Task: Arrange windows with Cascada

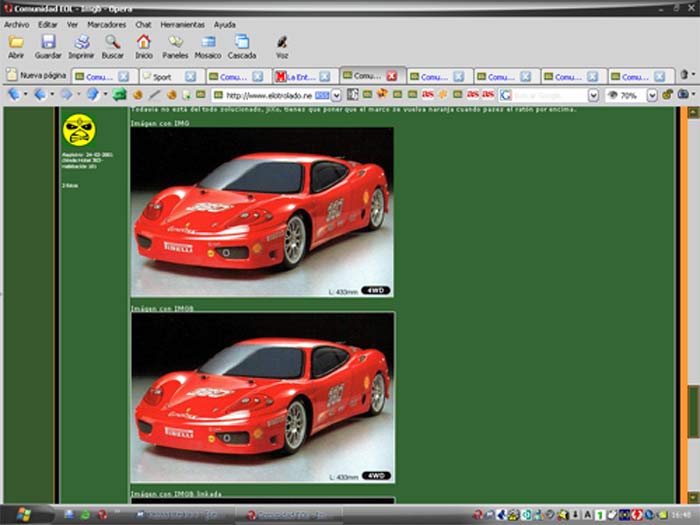Action: [242, 42]
